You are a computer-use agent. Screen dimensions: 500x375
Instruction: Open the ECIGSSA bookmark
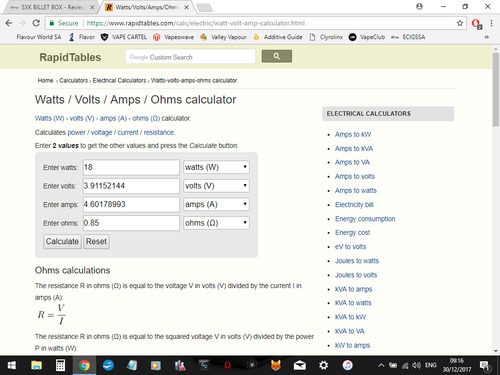coord(408,37)
